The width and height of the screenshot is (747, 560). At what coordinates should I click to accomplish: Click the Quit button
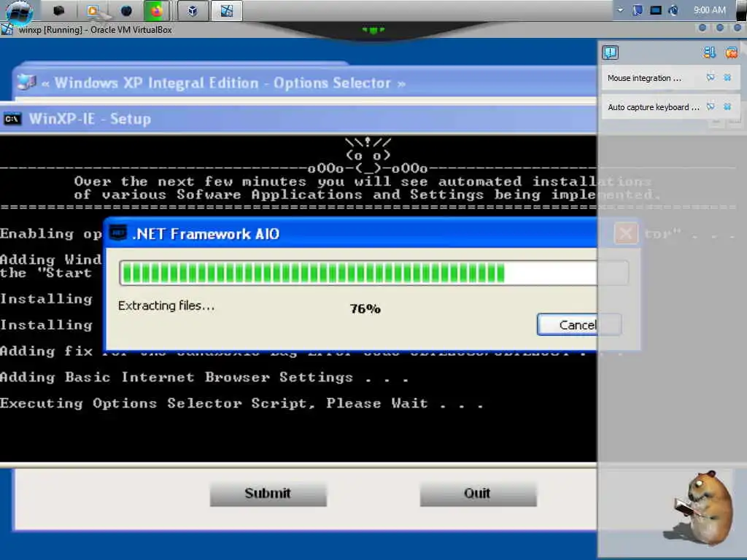(478, 494)
